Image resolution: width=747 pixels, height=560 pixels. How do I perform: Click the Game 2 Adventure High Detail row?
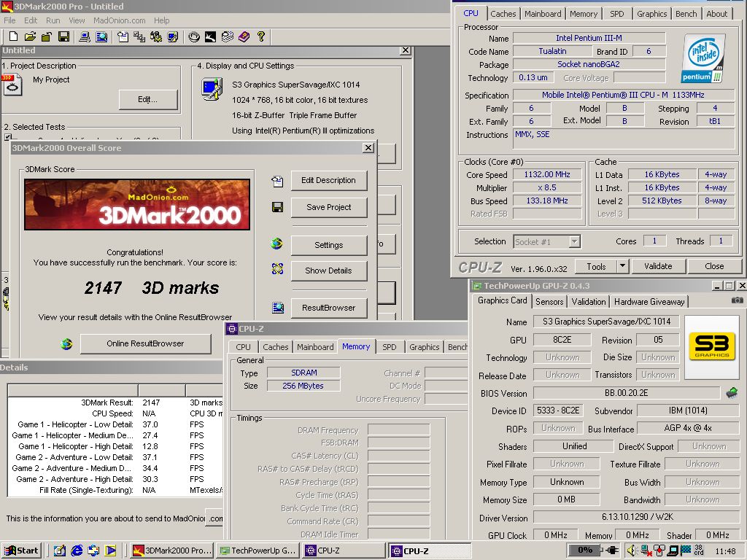click(x=115, y=479)
